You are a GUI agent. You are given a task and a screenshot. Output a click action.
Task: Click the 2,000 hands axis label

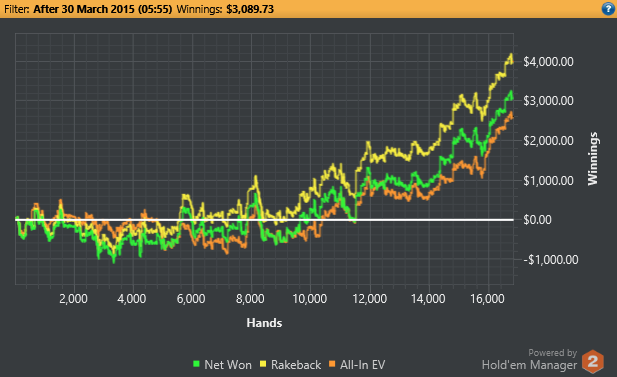click(x=74, y=299)
